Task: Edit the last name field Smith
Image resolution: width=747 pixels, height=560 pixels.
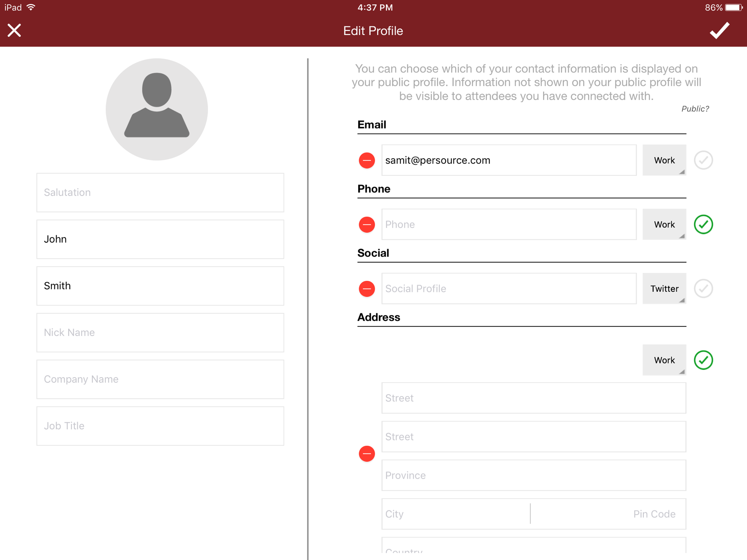Action: pos(160,286)
